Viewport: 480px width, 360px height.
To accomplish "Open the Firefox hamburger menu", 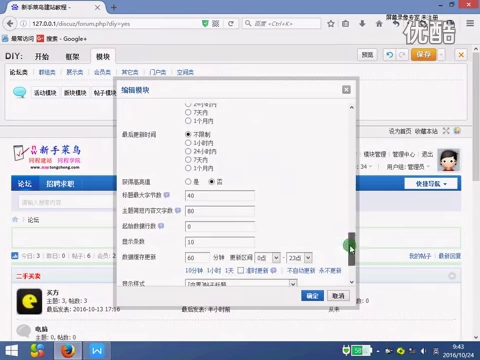I will (470, 23).
